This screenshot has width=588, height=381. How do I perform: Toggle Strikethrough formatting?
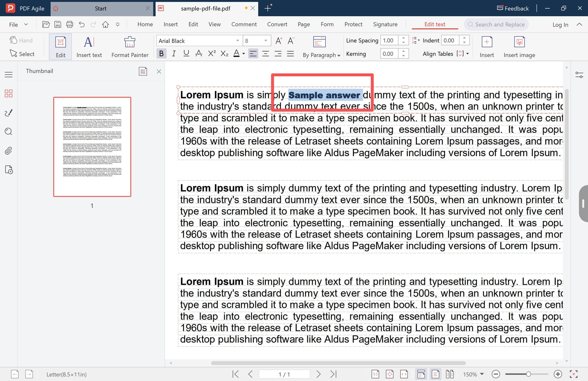(199, 54)
